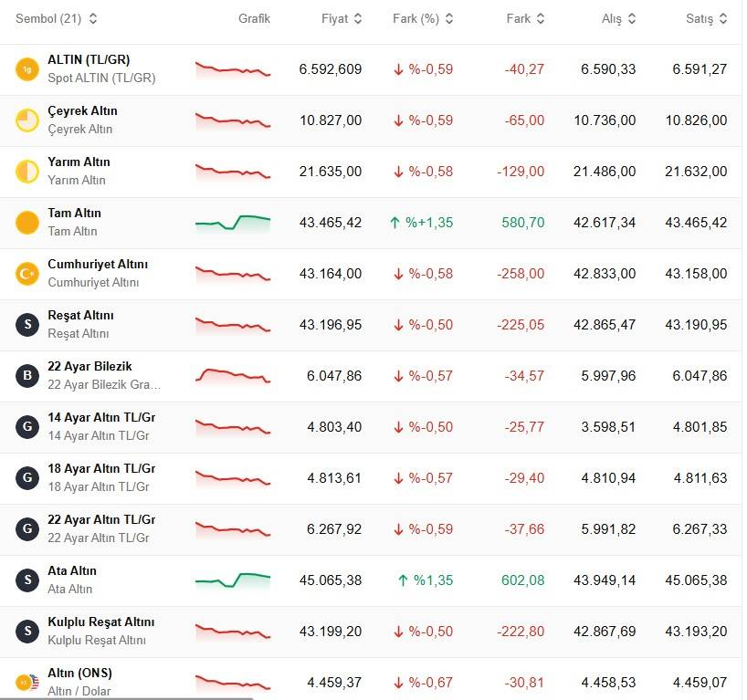Open the 22 Ayar Bilezik symbol link
The width and height of the screenshot is (747, 700).
pyautogui.click(x=89, y=366)
